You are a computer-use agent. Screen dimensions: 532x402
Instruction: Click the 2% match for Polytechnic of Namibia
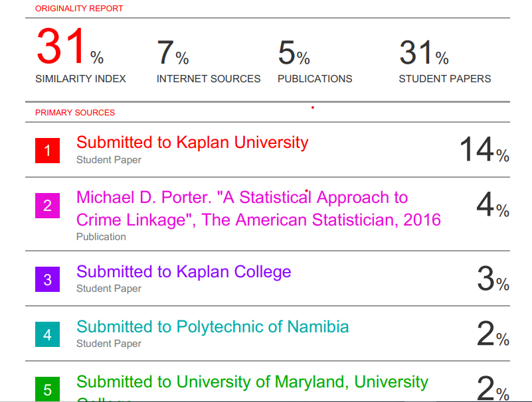click(x=493, y=334)
